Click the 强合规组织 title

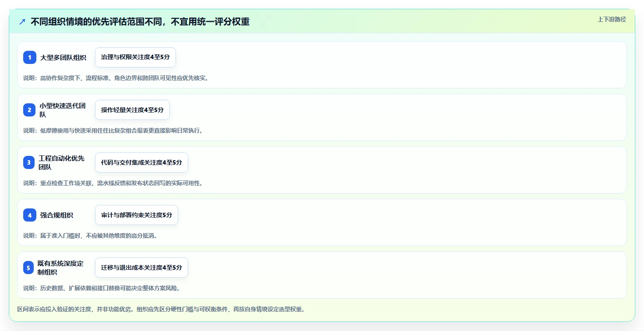pos(56,215)
